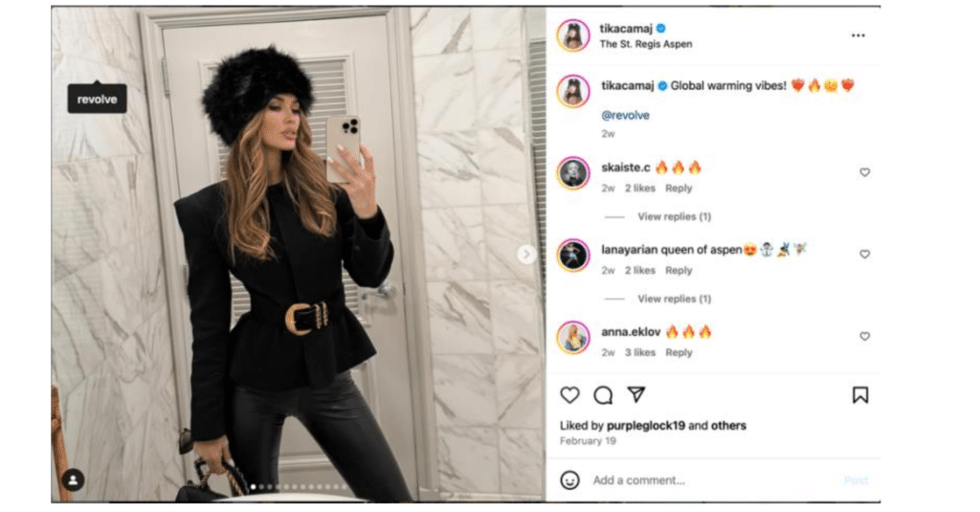Save post with the bookmark icon
Screen dimensions: 980x512
coord(860,395)
